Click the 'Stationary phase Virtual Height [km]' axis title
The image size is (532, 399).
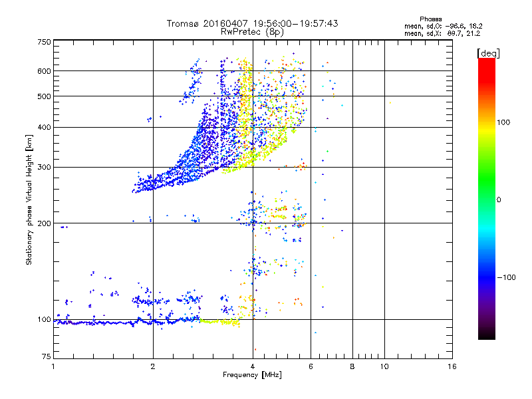click(29, 199)
